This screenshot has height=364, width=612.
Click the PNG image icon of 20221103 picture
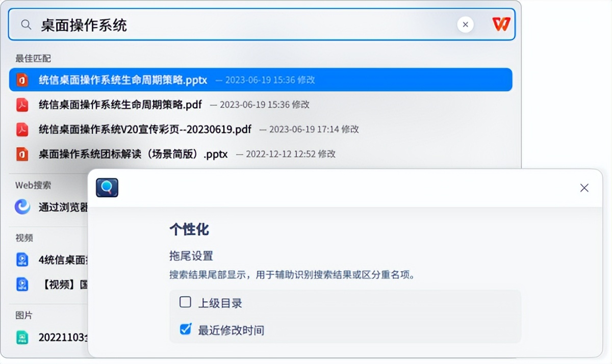22,337
